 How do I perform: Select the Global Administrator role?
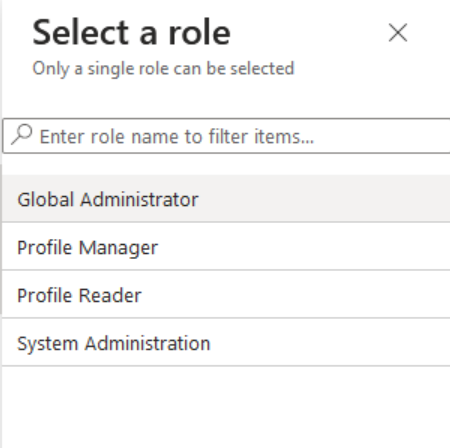point(226,199)
